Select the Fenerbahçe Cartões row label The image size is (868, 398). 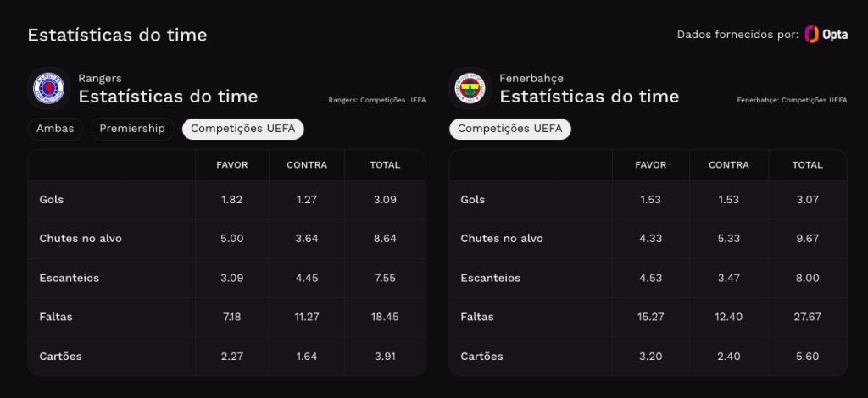click(x=482, y=357)
